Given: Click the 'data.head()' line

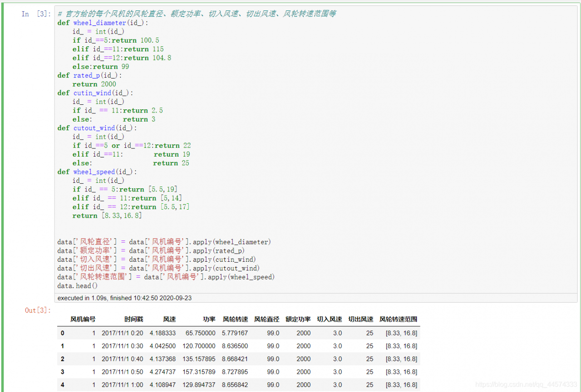Looking at the screenshot, I should click(x=78, y=286).
